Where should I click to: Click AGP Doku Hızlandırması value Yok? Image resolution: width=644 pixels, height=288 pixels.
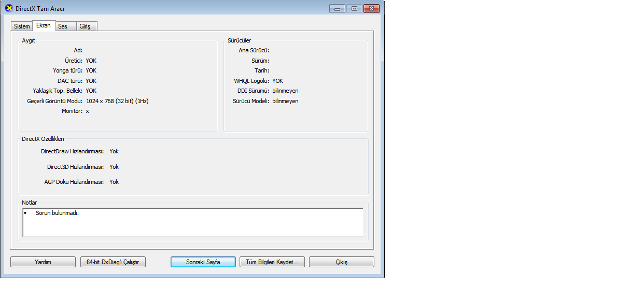click(114, 182)
